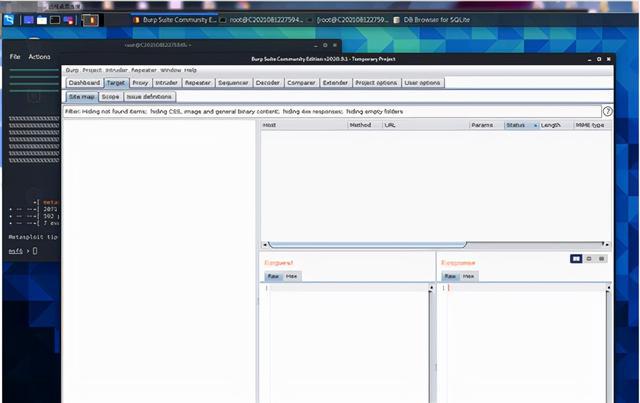The width and height of the screenshot is (640, 403).
Task: Sort by the MIME type column header
Action: pos(592,125)
